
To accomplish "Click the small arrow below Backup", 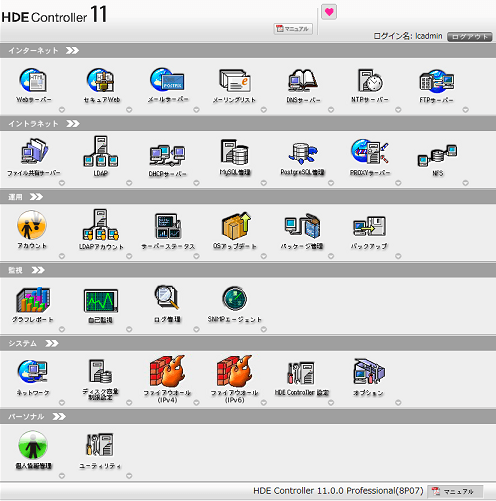I will click(398, 256).
